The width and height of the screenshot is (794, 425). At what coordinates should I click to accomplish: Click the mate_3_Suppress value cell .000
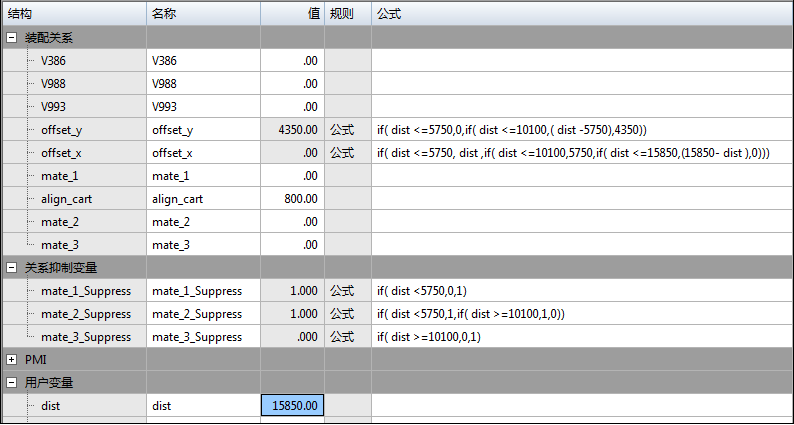[x=292, y=337]
